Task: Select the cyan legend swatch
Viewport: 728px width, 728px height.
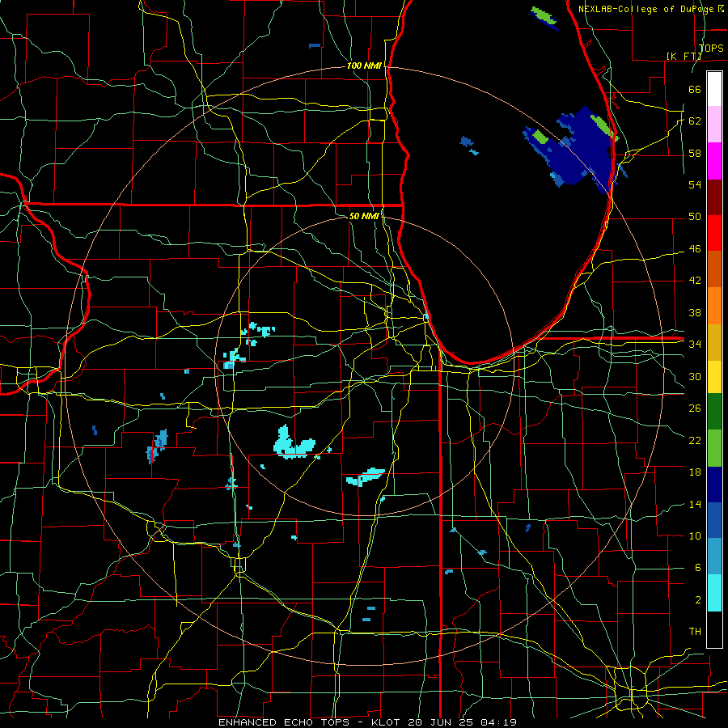Action: [714, 593]
